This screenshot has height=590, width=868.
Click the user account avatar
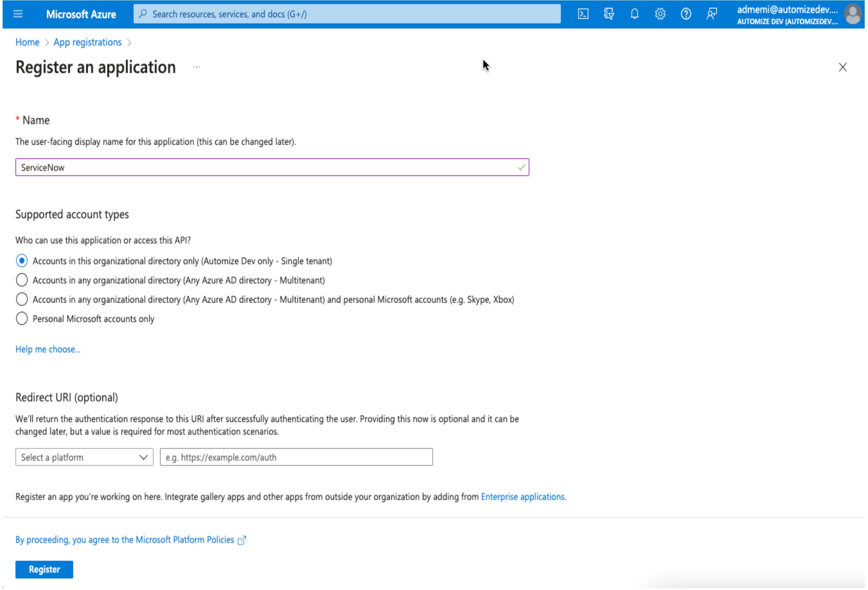coord(853,14)
